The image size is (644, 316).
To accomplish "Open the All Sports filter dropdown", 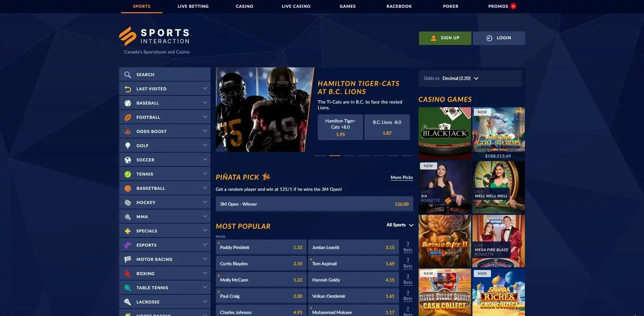I will pyautogui.click(x=400, y=225).
